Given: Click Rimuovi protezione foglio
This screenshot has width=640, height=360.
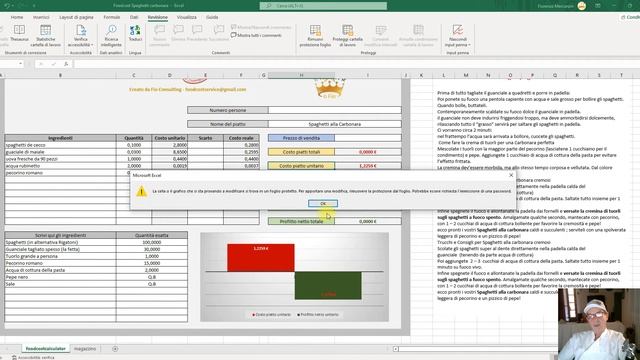Looking at the screenshot, I should pos(315,36).
